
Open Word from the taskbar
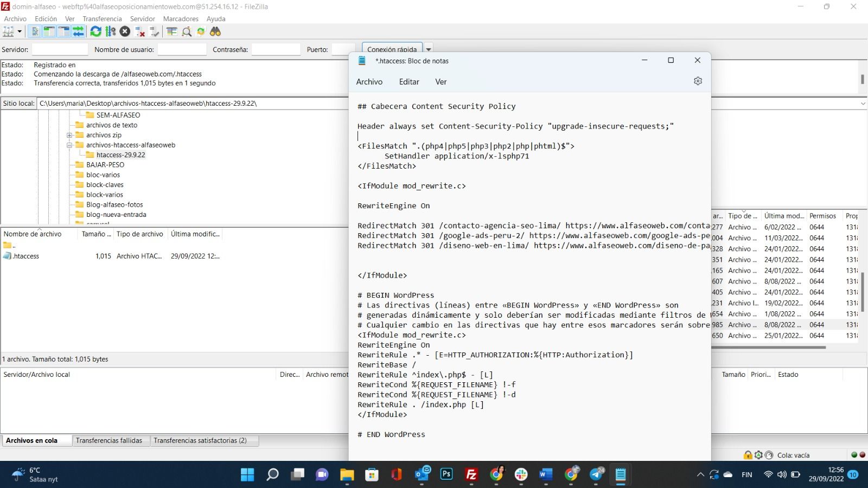pyautogui.click(x=546, y=474)
